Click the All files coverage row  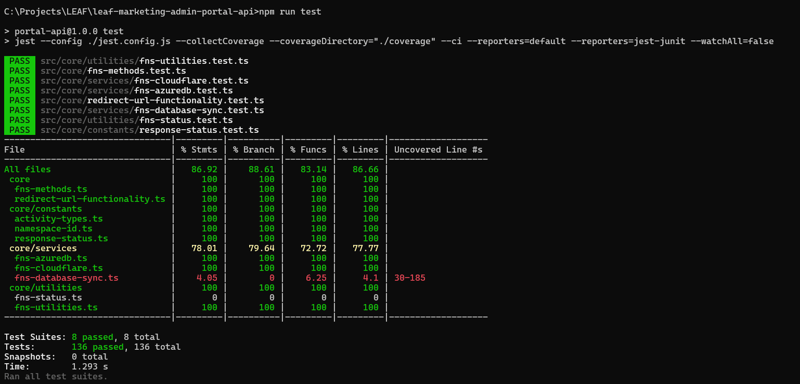(245, 169)
